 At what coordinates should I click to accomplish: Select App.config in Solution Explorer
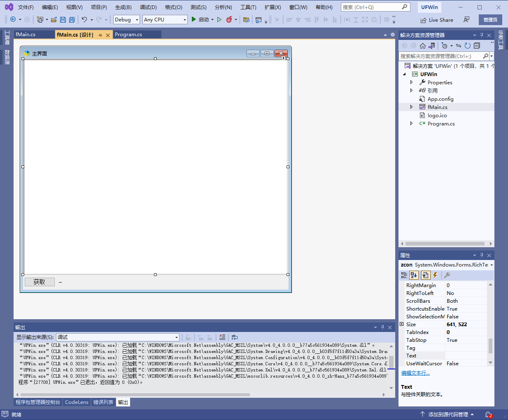440,99
